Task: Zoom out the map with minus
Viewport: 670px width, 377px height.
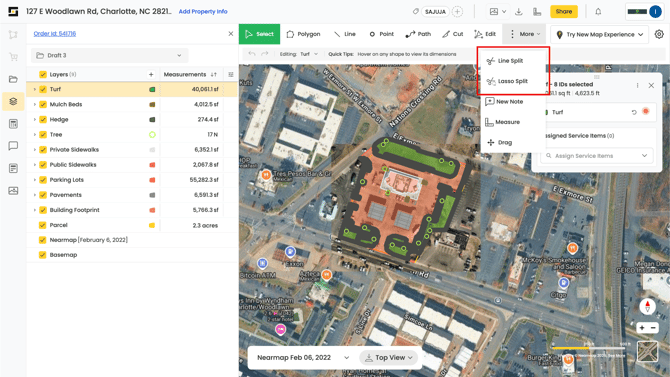Action: click(x=653, y=328)
